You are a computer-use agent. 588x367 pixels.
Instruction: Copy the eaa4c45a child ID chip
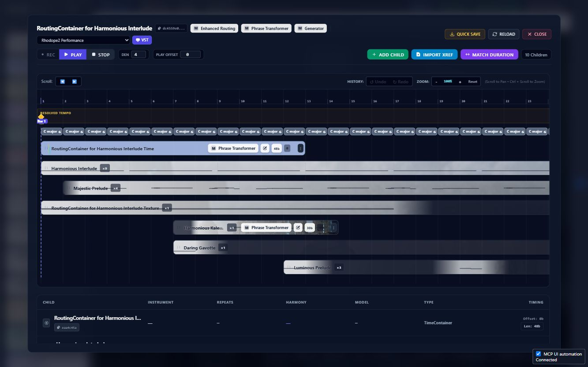[x=67, y=327]
